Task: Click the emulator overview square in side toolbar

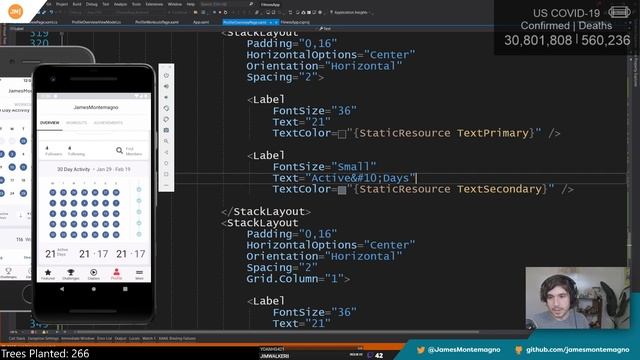Action: pos(166,174)
